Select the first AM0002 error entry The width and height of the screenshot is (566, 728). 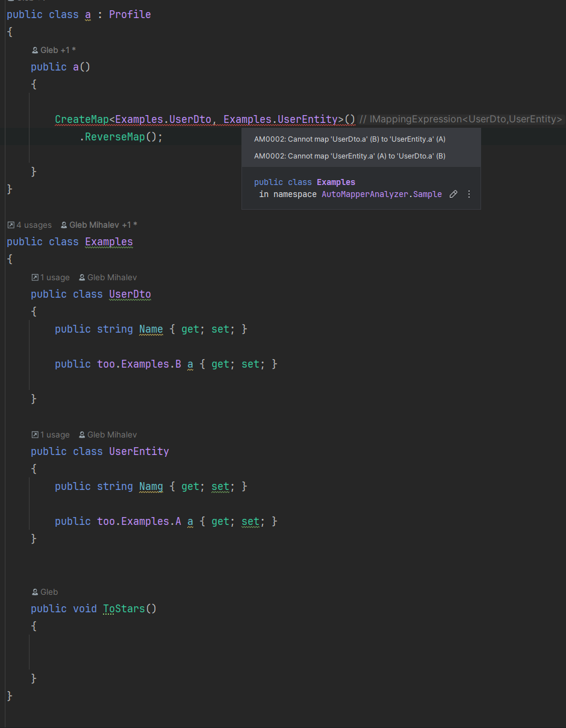coord(349,139)
